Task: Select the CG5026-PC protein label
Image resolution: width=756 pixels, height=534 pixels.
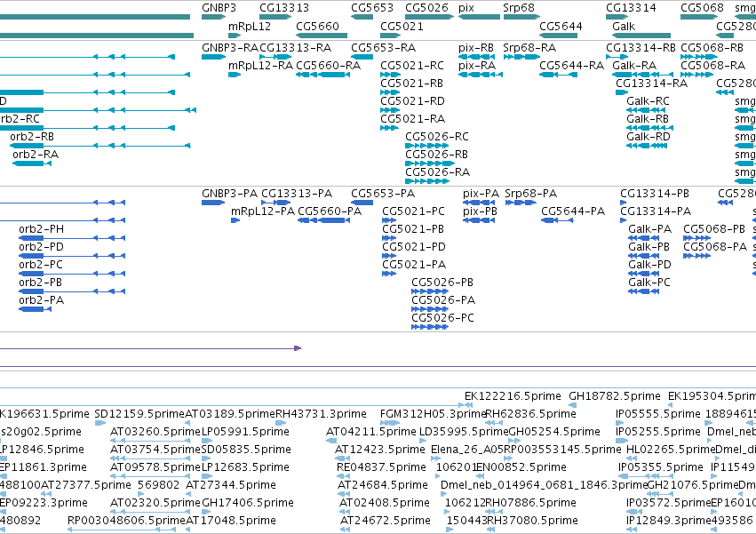Action: [x=442, y=318]
